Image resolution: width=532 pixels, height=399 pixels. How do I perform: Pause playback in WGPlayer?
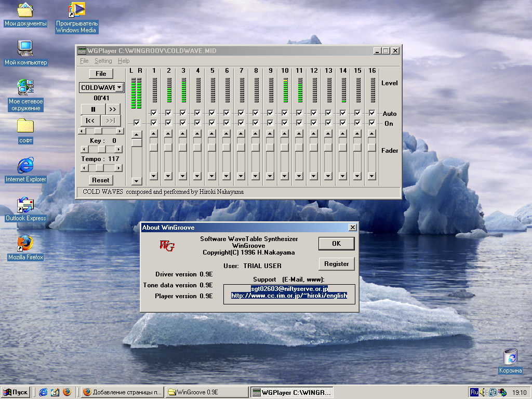click(93, 109)
